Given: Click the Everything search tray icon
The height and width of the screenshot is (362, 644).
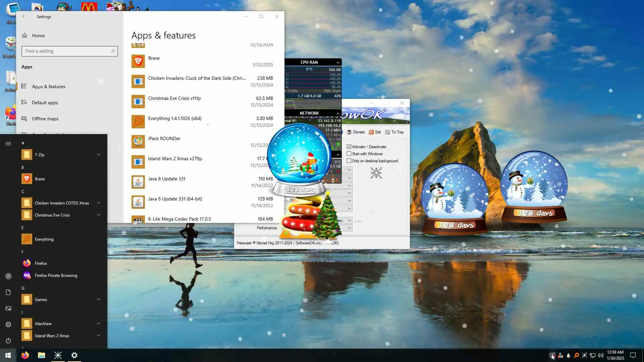Looking at the screenshot, I should pyautogui.click(x=576, y=355).
